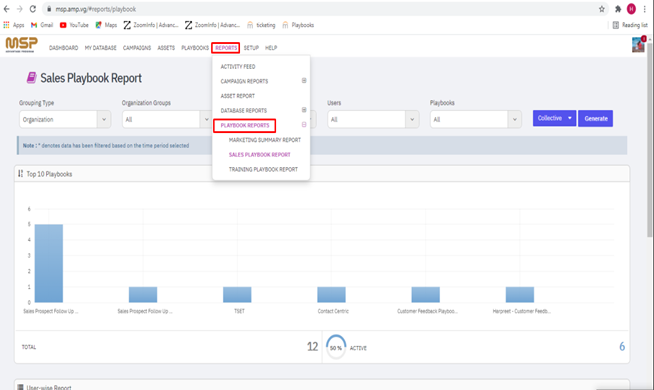
Task: Open Users dropdown
Action: point(373,119)
